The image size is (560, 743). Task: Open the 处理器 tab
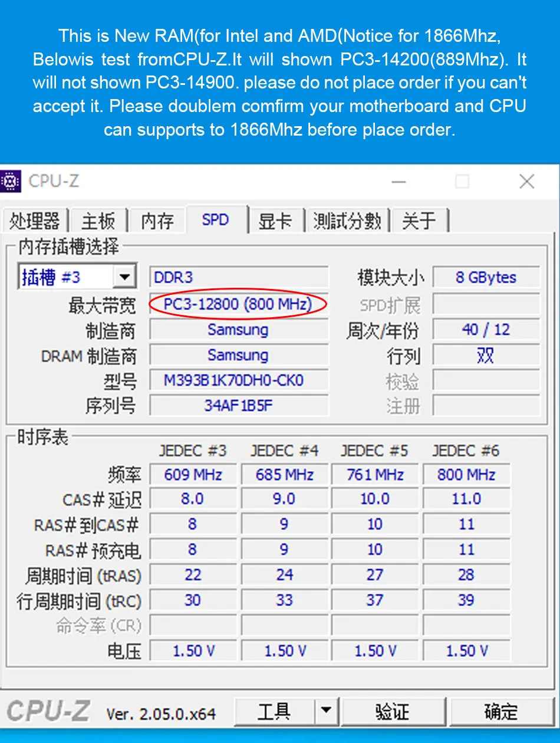(x=34, y=221)
